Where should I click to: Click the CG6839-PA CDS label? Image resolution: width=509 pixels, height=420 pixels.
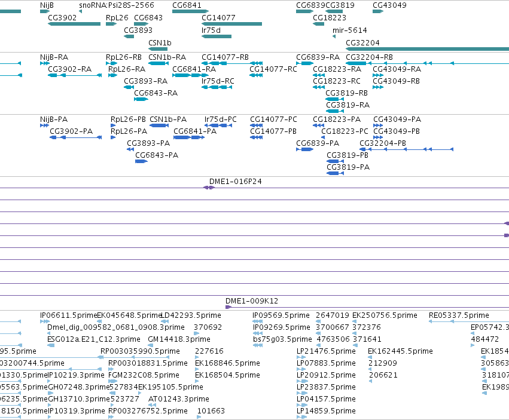pos(317,143)
